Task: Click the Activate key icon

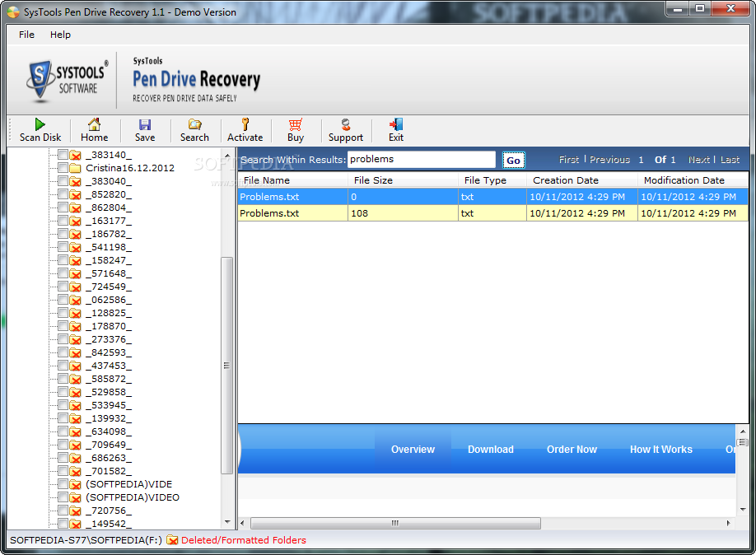Action: (245, 124)
